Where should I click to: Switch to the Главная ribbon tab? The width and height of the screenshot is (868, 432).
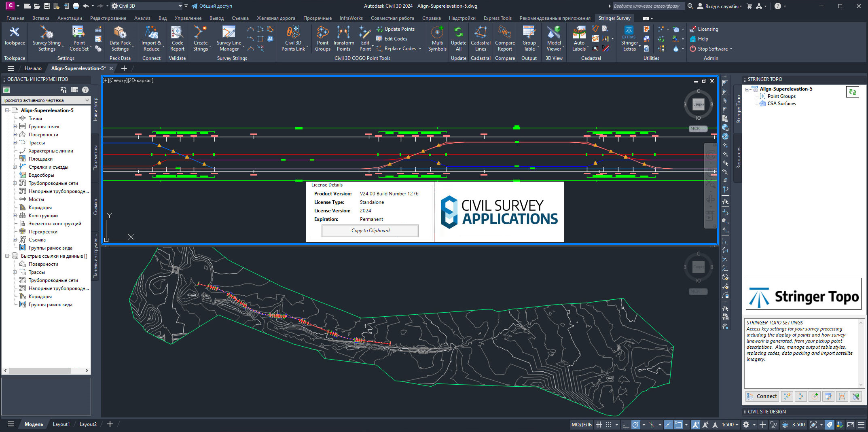(x=15, y=18)
